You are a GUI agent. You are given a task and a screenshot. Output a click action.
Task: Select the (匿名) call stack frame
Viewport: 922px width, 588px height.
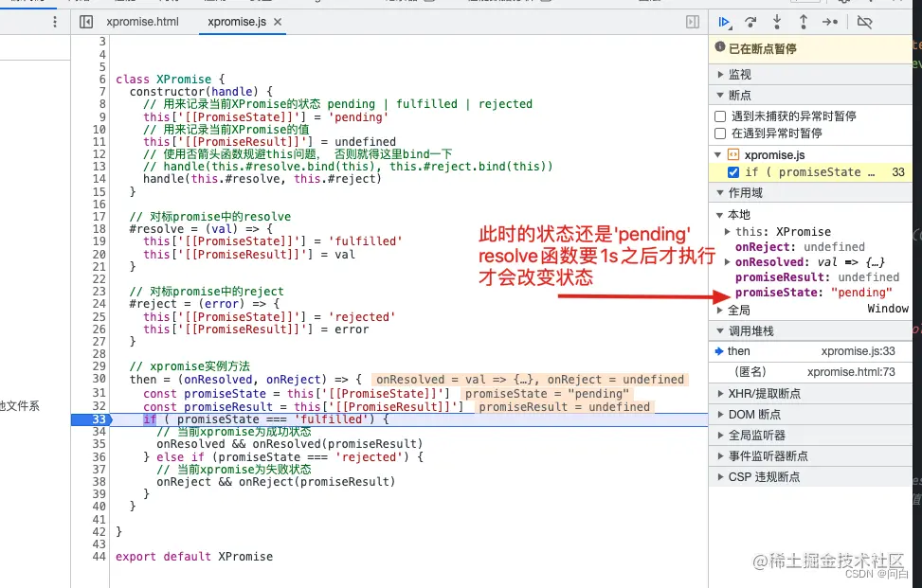pos(810,372)
